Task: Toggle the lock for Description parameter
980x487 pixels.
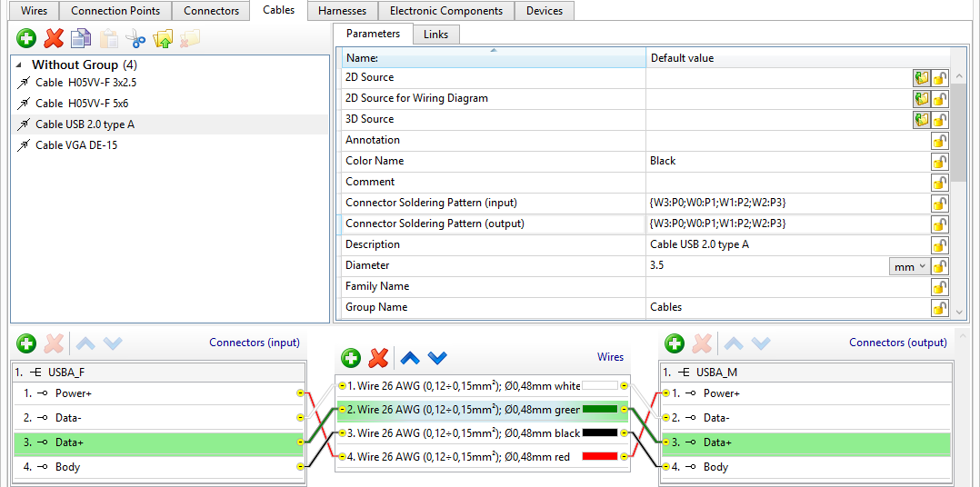Action: 939,245
